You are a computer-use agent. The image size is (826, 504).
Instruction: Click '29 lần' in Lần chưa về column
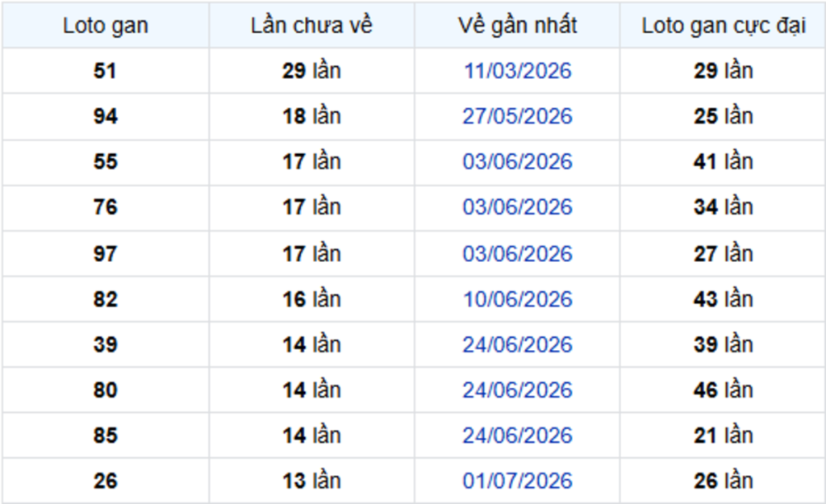[x=311, y=71]
